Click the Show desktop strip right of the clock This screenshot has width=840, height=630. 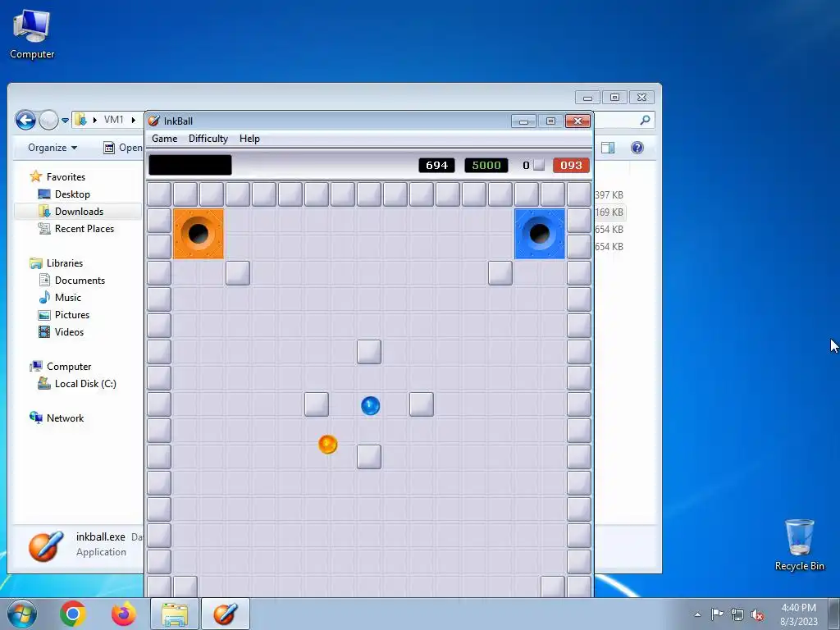(x=834, y=614)
